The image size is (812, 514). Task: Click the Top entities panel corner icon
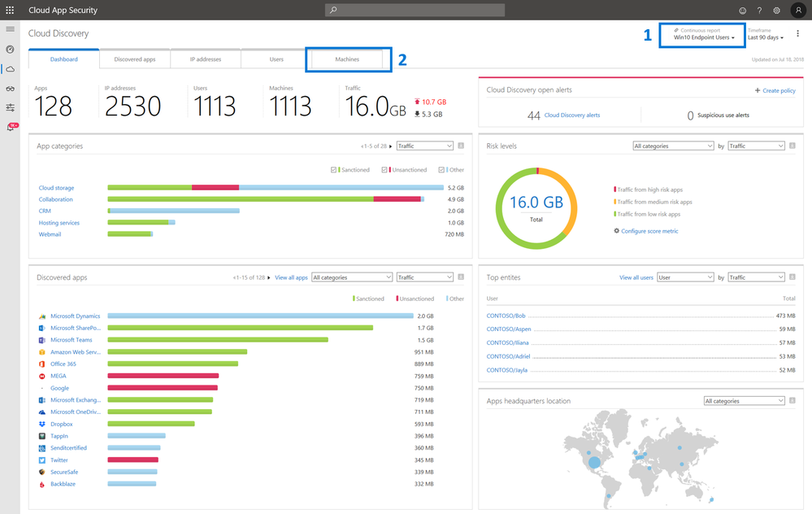(x=792, y=277)
